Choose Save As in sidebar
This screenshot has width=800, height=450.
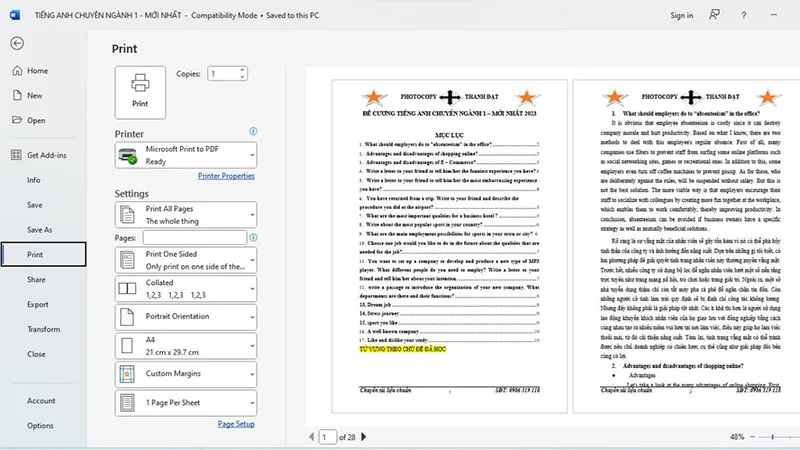[40, 230]
